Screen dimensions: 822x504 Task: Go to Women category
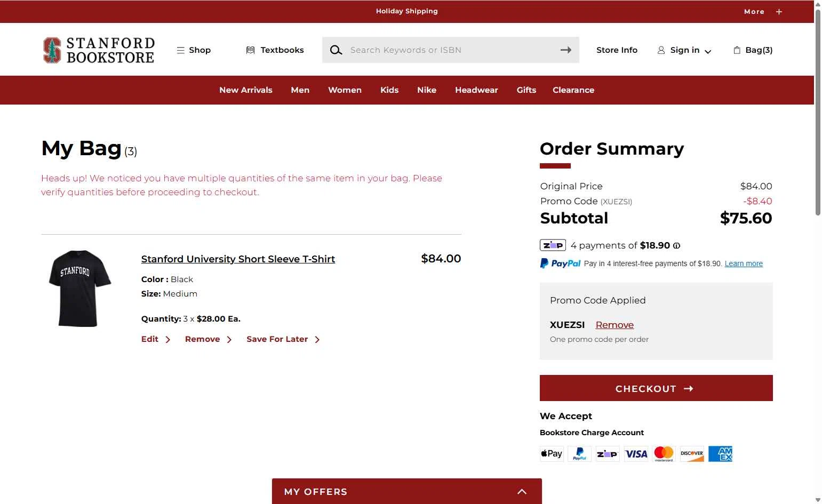[345, 90]
